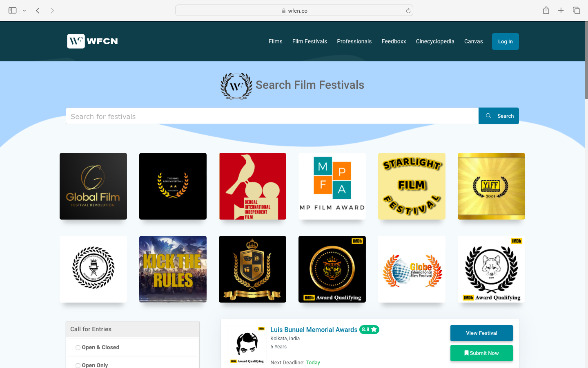Click the 8.8 star rating badge
The image size is (588, 368).
[x=369, y=329]
